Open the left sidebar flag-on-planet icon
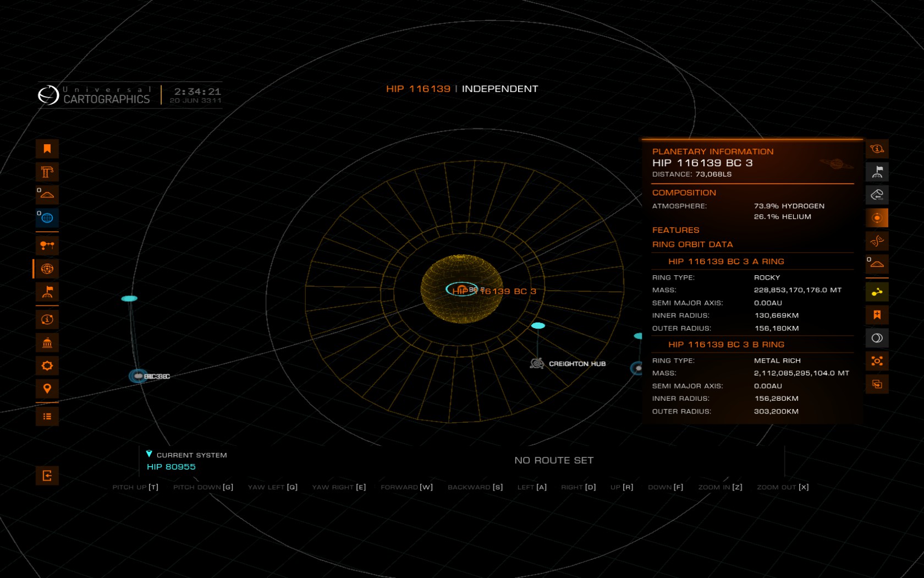The width and height of the screenshot is (924, 578). [47, 292]
